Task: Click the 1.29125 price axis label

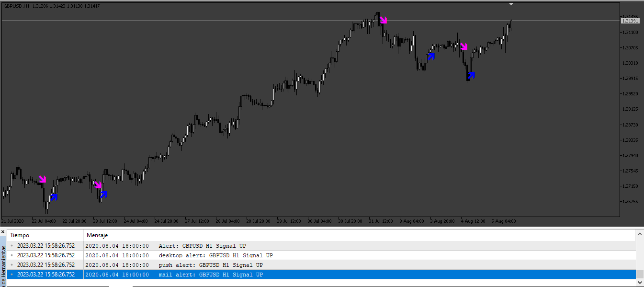Action: (x=630, y=109)
